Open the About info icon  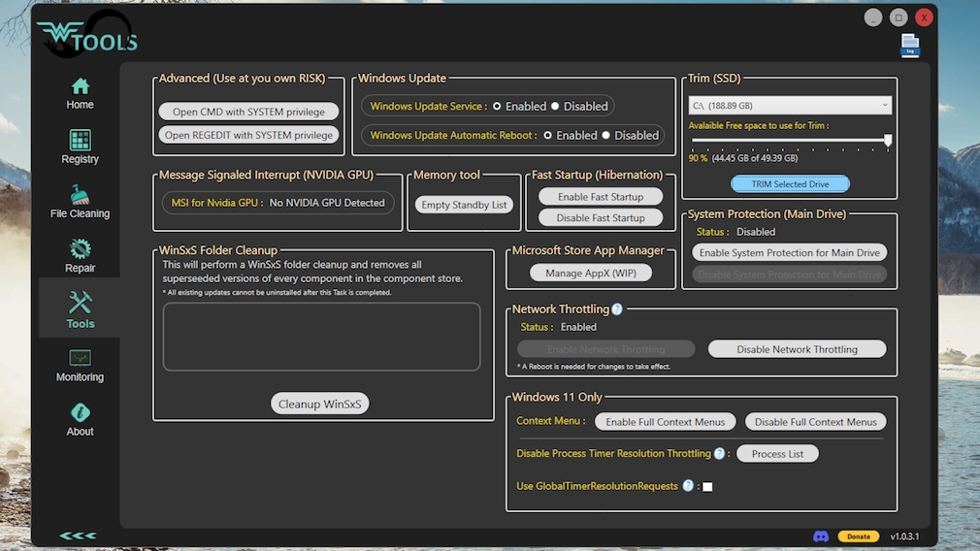point(80,413)
